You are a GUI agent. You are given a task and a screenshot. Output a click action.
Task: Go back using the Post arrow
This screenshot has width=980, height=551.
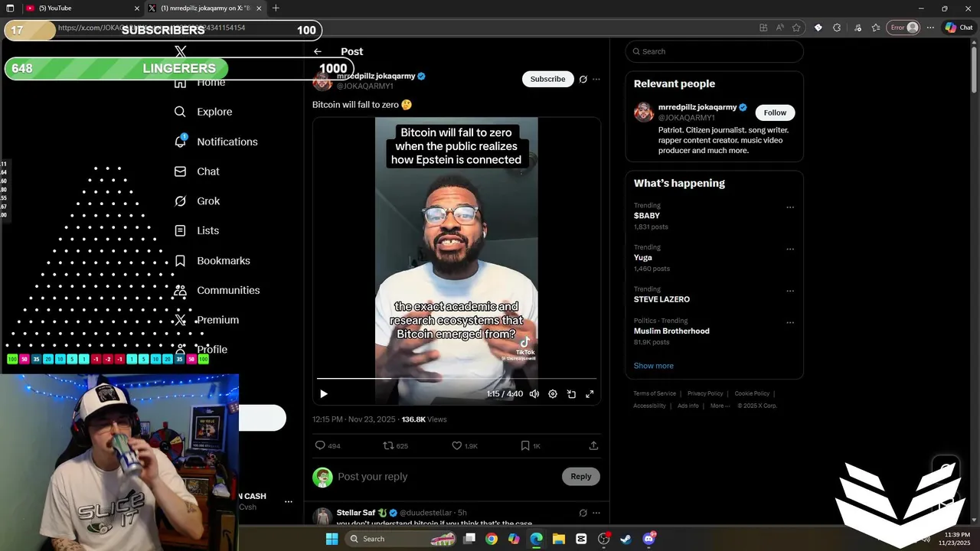[318, 51]
